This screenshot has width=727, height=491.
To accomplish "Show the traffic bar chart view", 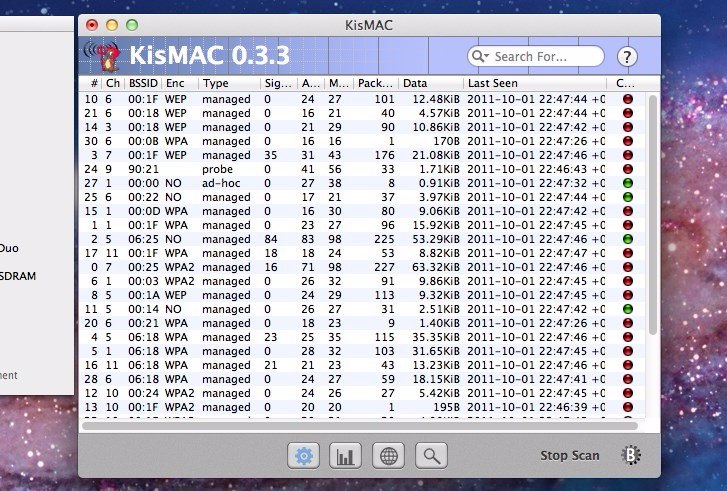I will pos(346,456).
